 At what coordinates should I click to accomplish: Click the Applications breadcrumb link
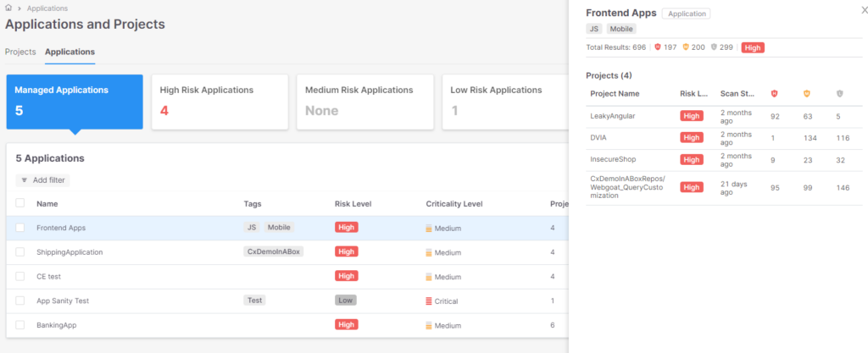(x=47, y=8)
